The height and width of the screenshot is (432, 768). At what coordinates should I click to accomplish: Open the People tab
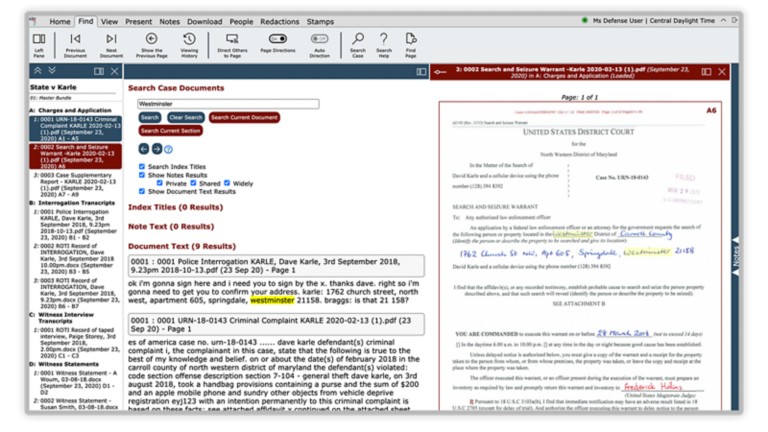241,22
